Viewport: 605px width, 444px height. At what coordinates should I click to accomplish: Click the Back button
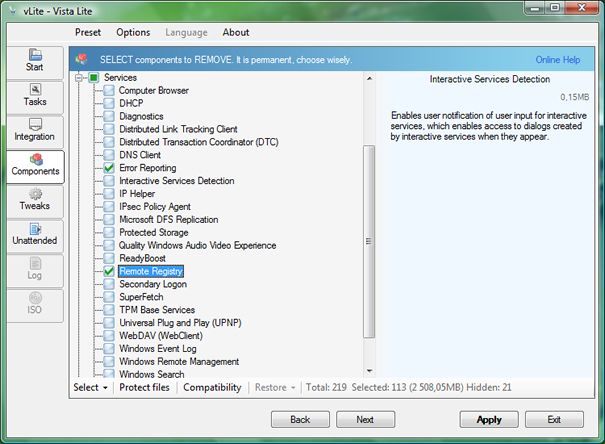300,419
